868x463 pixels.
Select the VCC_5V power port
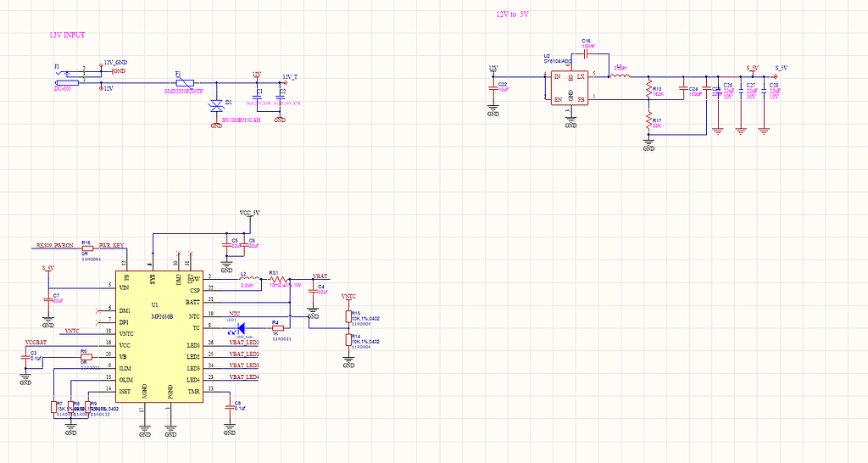point(250,214)
